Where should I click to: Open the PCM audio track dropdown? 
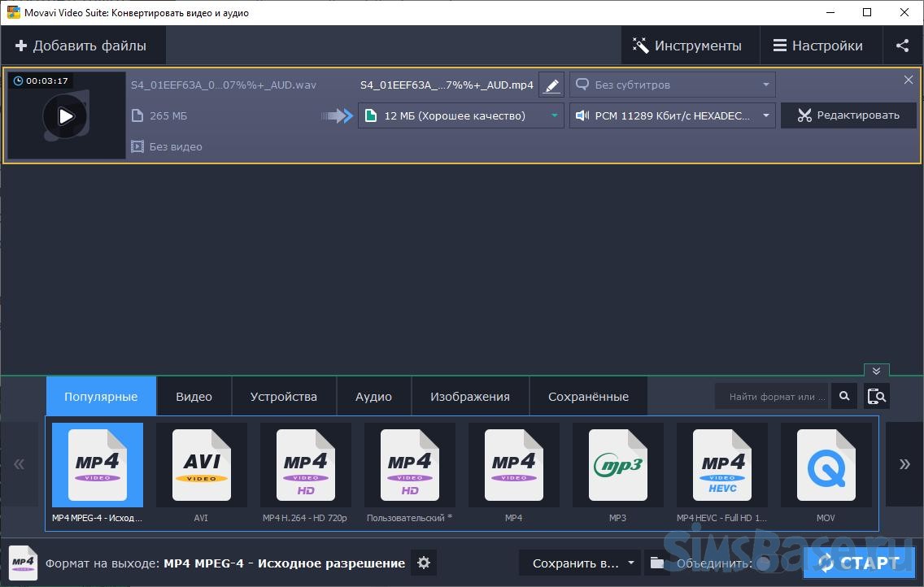pos(673,115)
